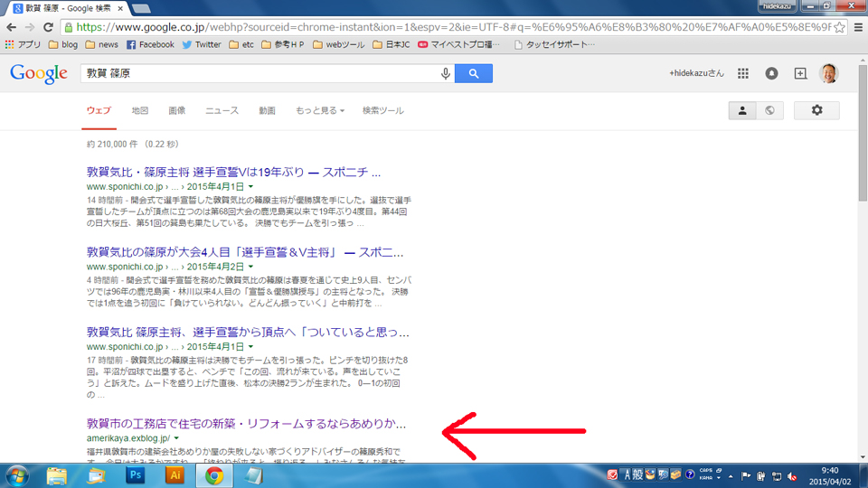Open a new tab button

141,8
